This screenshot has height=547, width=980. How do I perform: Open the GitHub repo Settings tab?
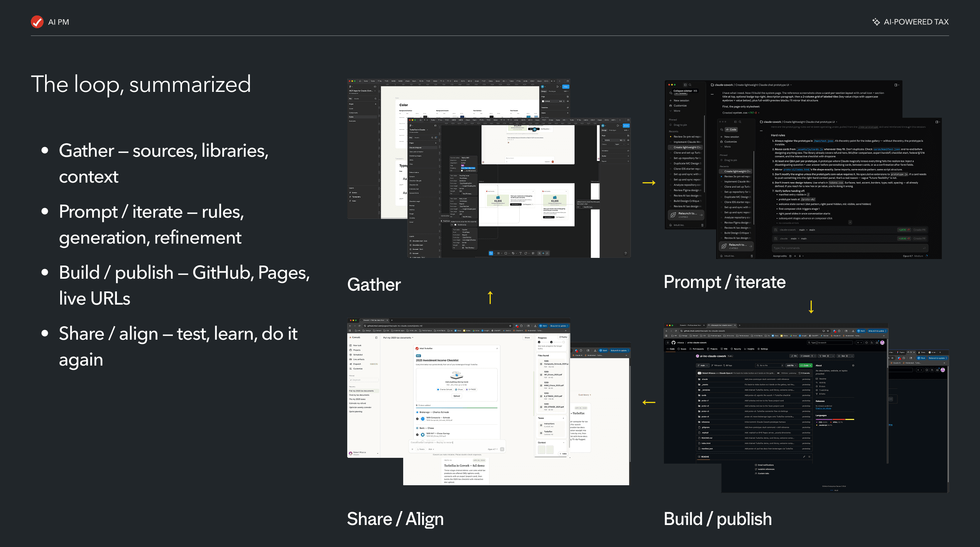click(x=763, y=349)
